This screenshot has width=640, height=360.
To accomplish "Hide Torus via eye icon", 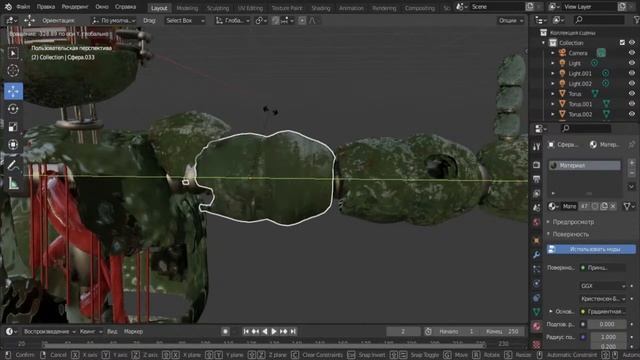I will click(632, 93).
